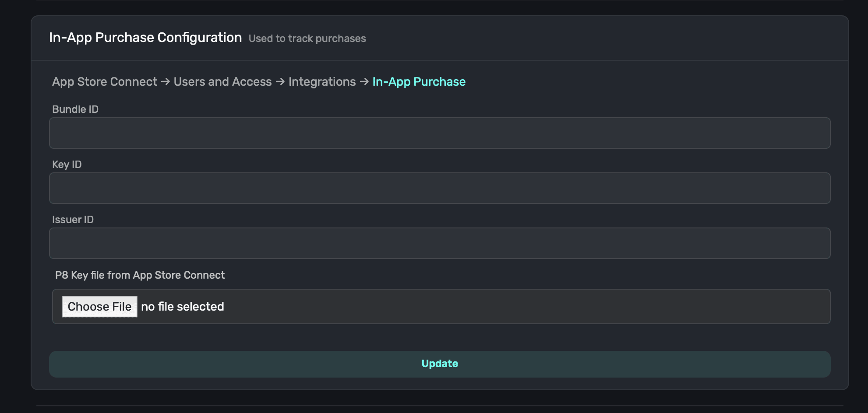
Task: Click the arrow after Integrations
Action: (364, 82)
